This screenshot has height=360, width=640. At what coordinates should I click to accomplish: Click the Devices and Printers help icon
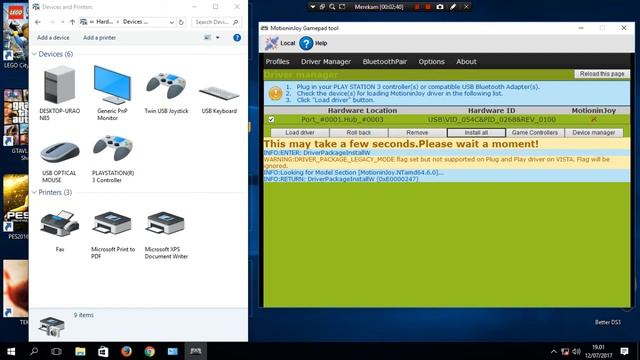[237, 38]
